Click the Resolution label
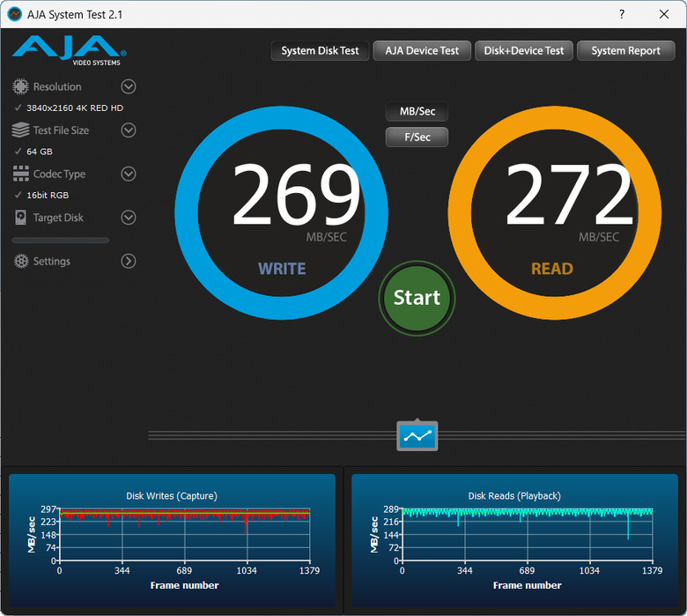The height and width of the screenshot is (616, 687). click(57, 87)
